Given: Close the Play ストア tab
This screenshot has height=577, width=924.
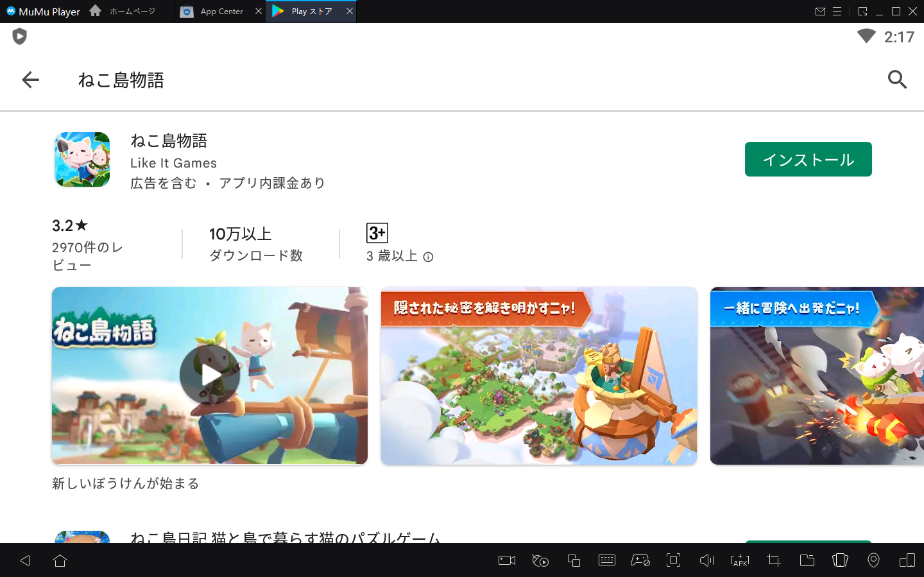Looking at the screenshot, I should 350,12.
